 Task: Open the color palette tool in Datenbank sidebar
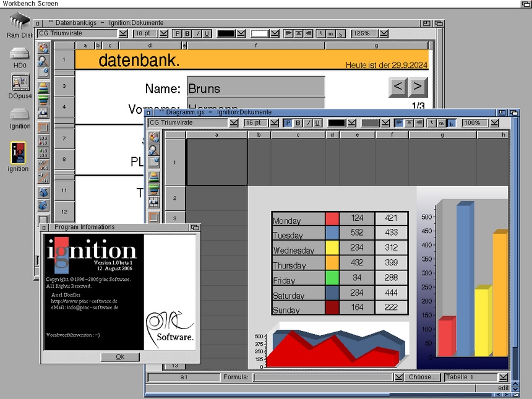[43, 48]
